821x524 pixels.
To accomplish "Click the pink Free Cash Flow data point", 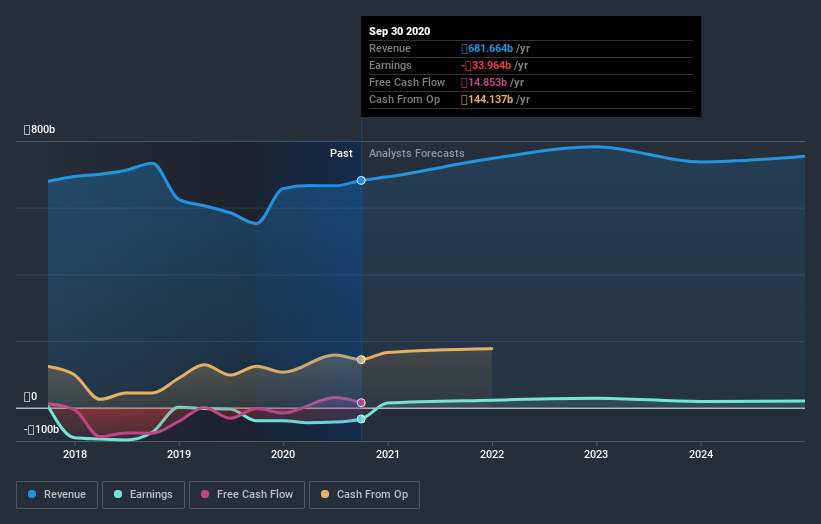I will 361,403.
